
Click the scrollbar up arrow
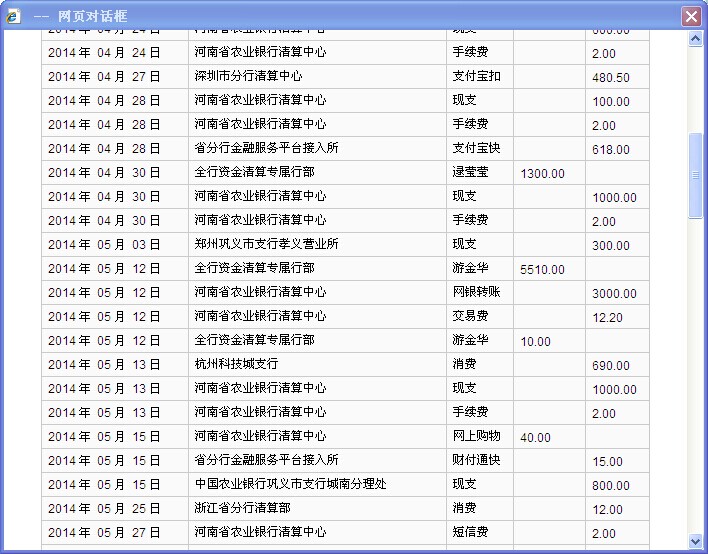point(696,38)
